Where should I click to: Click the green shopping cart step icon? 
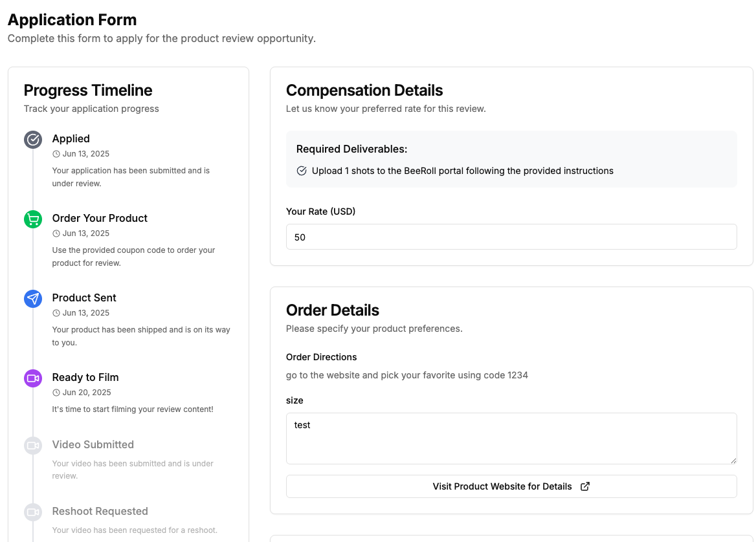[33, 219]
